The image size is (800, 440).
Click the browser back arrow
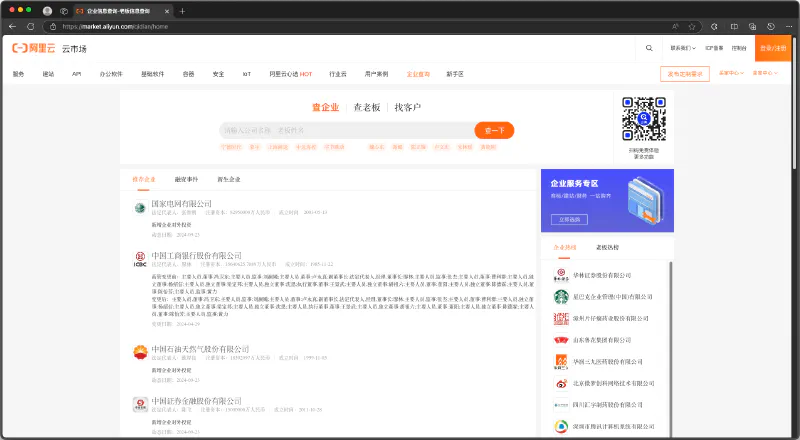point(13,27)
